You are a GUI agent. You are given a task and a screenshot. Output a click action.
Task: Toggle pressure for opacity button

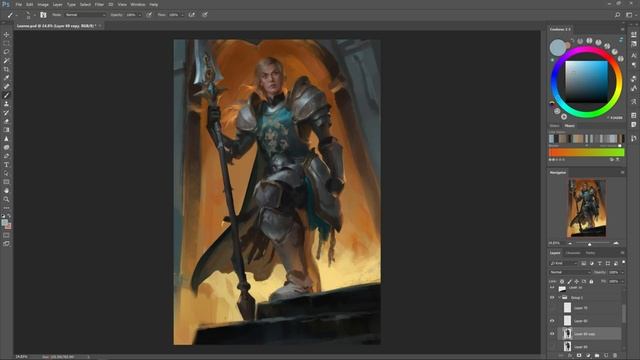point(149,15)
